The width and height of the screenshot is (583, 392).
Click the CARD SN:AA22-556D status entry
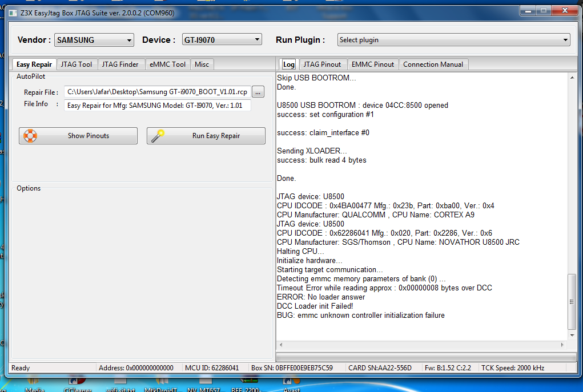pyautogui.click(x=380, y=368)
